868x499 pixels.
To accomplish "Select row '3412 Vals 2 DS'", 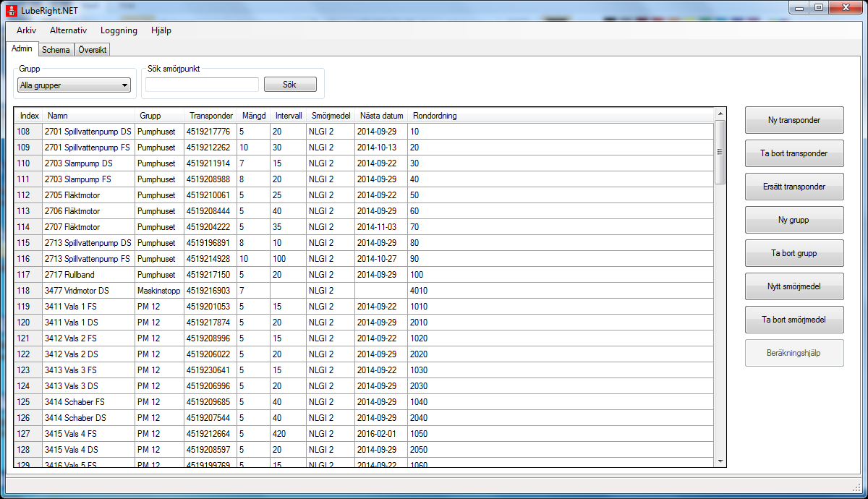I will coord(364,354).
